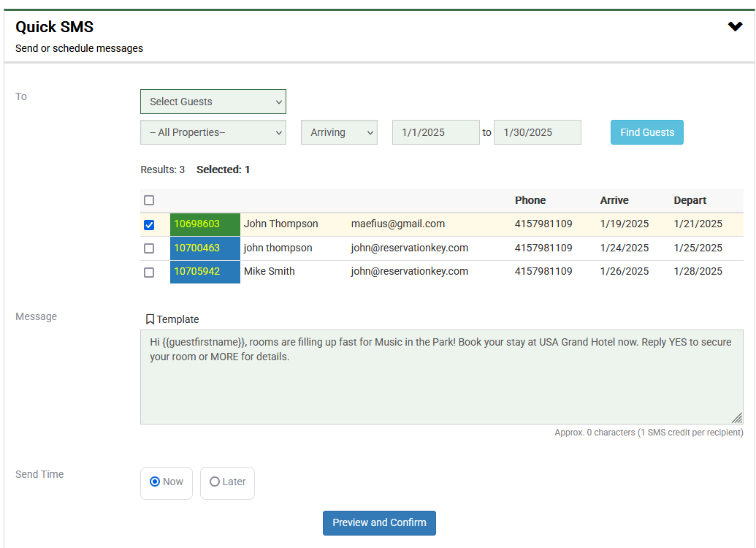The height and width of the screenshot is (548, 756).
Task: Select the Later send time option
Action: (x=227, y=482)
